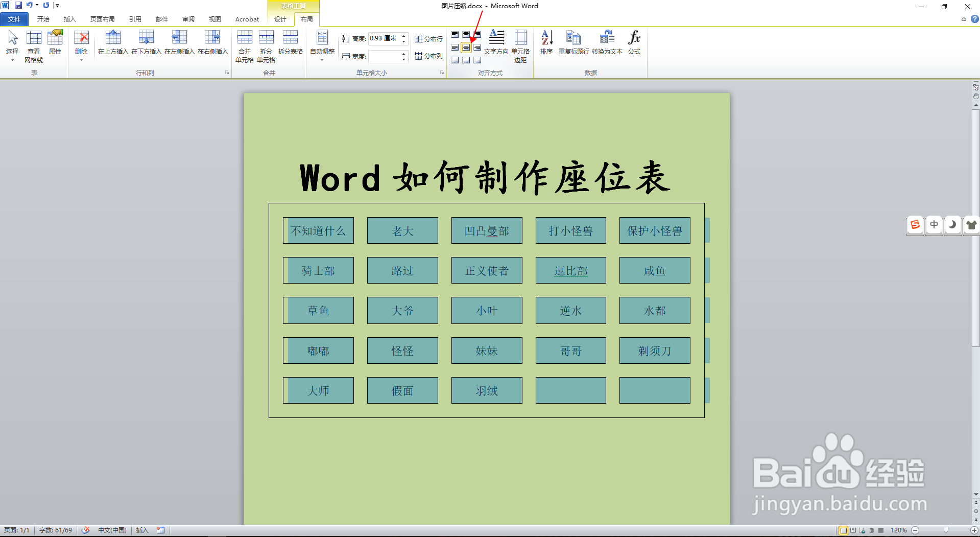
Task: Switch to the 引用 (References) tab
Action: tap(135, 19)
